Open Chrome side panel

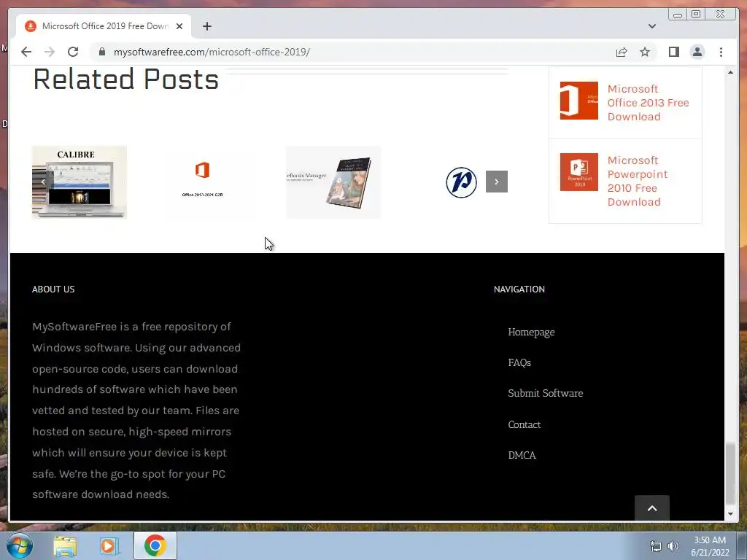coord(673,52)
